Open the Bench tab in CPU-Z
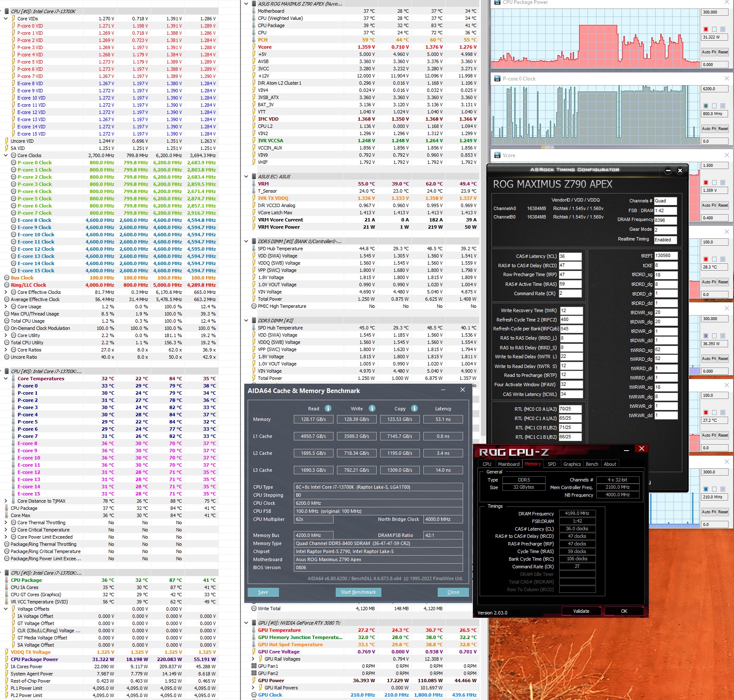This screenshot has width=734, height=700. click(592, 464)
